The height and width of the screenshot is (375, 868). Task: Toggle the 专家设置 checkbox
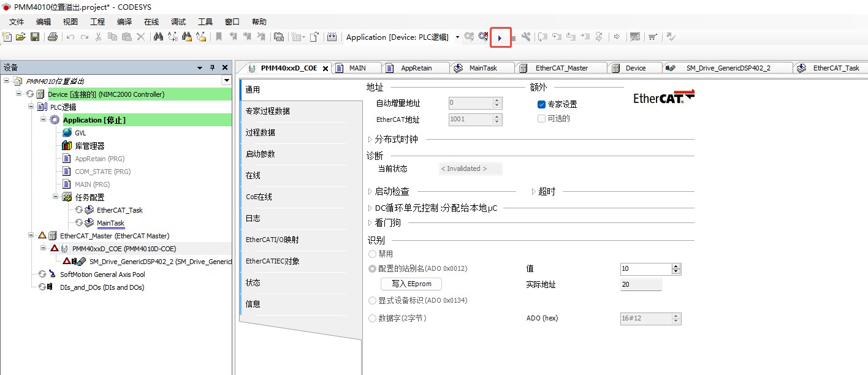541,104
